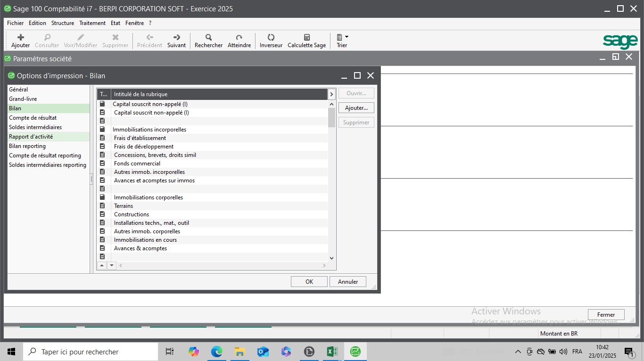The width and height of the screenshot is (644, 361).
Task: Select Général in the options list
Action: (x=49, y=90)
